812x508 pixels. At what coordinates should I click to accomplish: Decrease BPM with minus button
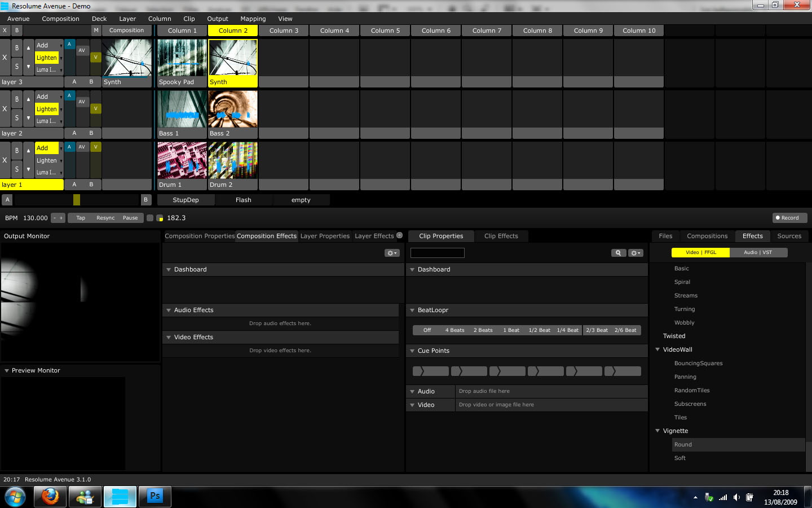coord(55,218)
